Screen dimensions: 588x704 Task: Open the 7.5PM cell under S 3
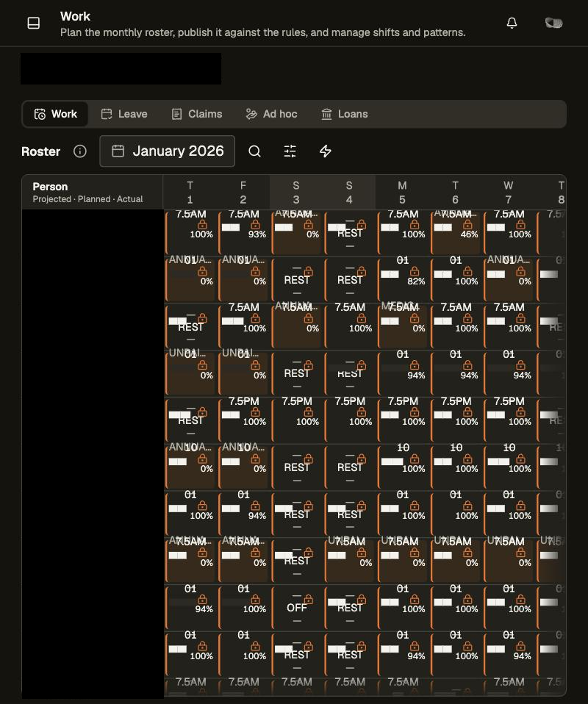pyautogui.click(x=296, y=420)
